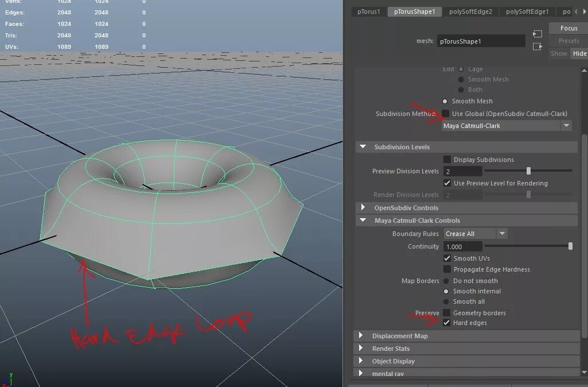Click the Attribute Editor vertical scrollbar thumb
The height and width of the screenshot is (387, 588).
click(584, 236)
